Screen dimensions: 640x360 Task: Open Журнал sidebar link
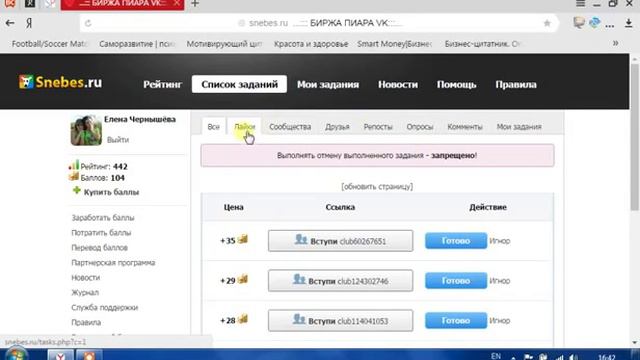point(85,293)
